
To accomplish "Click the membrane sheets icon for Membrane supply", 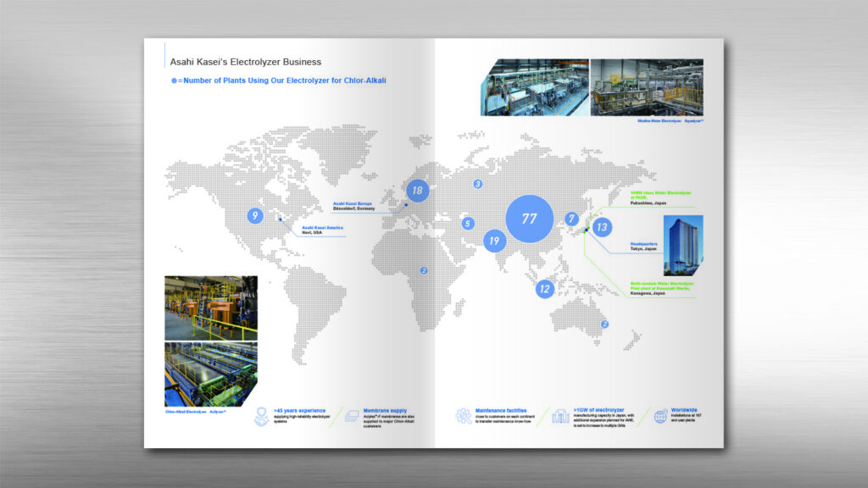I will coord(350,416).
